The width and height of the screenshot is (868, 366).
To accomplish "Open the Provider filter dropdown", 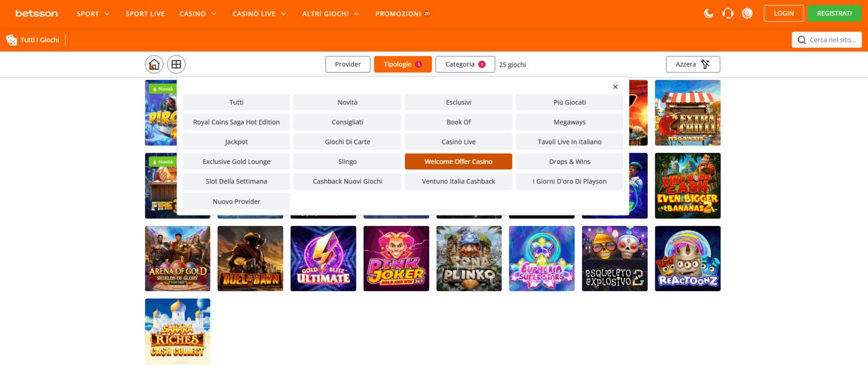I will (x=348, y=64).
